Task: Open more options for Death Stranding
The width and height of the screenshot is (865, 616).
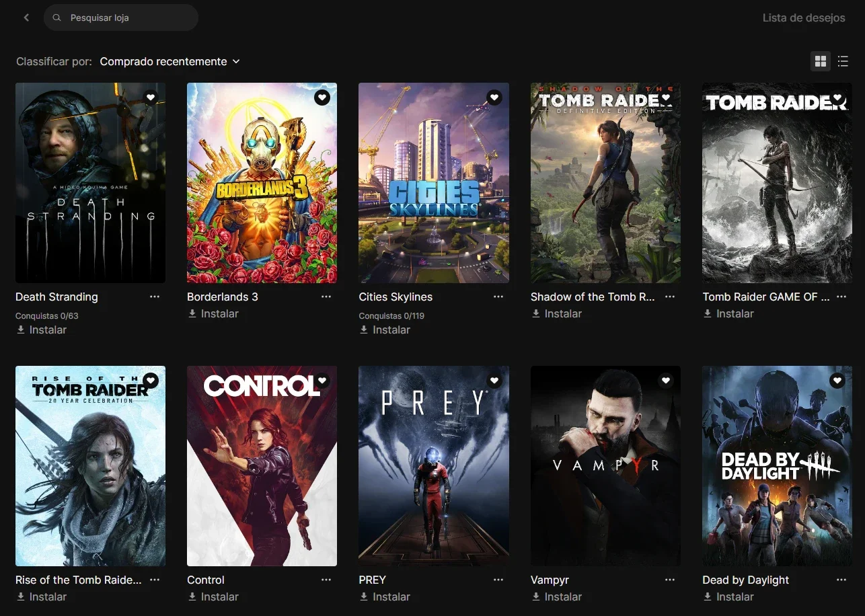Action: (155, 297)
